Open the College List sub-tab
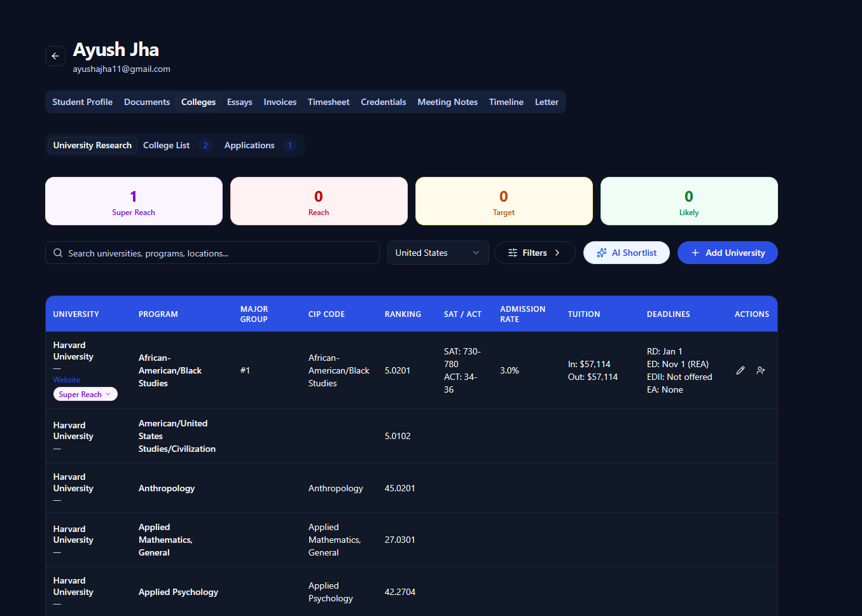The height and width of the screenshot is (616, 862). click(x=176, y=145)
